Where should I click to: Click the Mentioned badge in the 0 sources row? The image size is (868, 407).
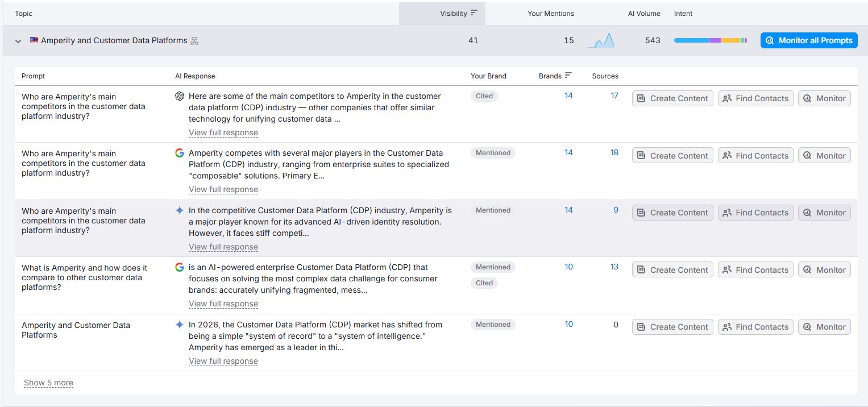coord(493,325)
